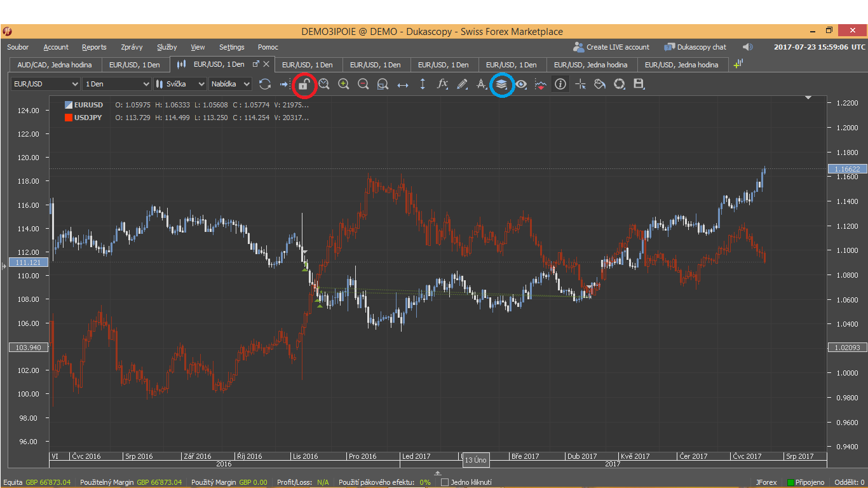Click the JForex status label

[x=766, y=482]
